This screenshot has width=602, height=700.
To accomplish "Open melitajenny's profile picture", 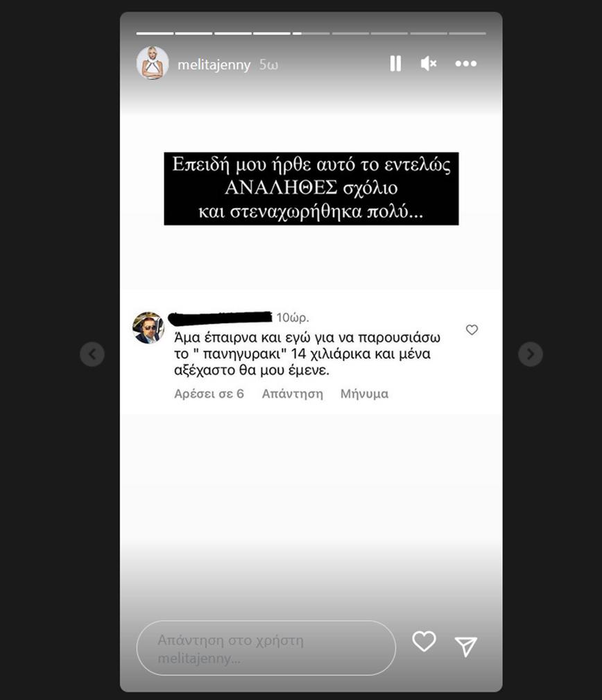I will [x=153, y=63].
